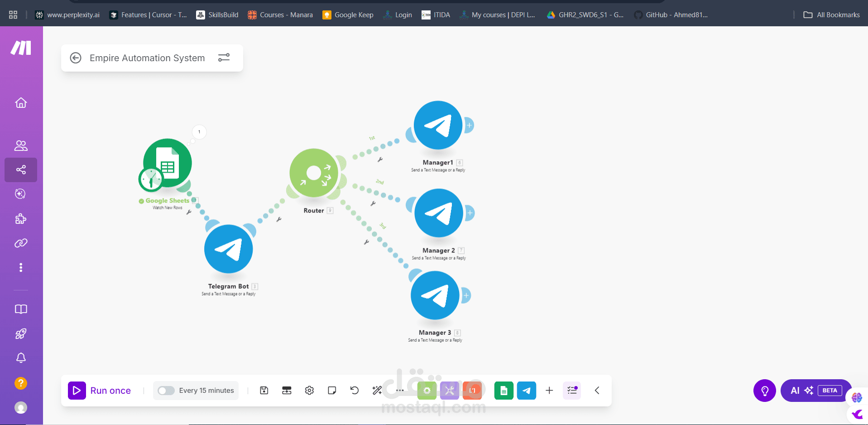Open Connections link icon in sidebar
Screen dimensions: 868x425
pos(21,243)
